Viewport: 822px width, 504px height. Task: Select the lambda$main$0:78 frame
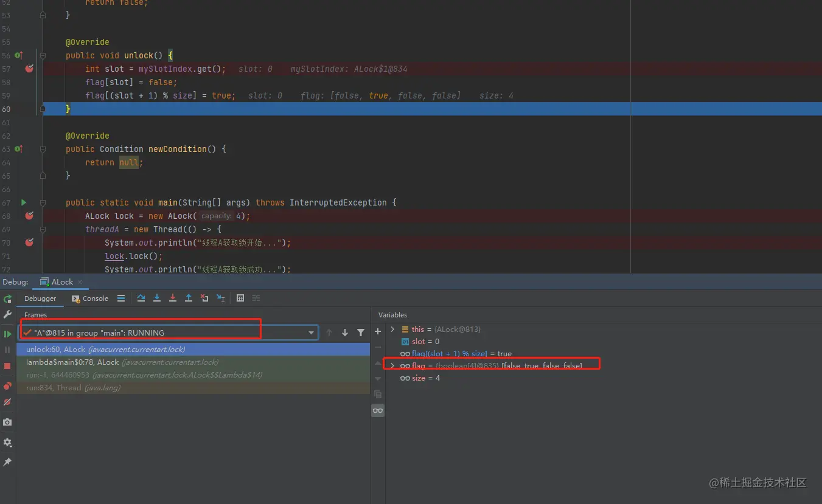[193, 362]
